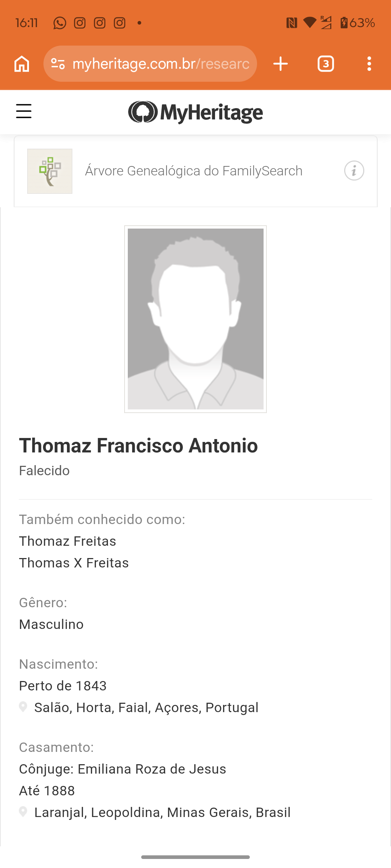The height and width of the screenshot is (868, 391).
Task: Tap the browser home icon
Action: tap(22, 64)
